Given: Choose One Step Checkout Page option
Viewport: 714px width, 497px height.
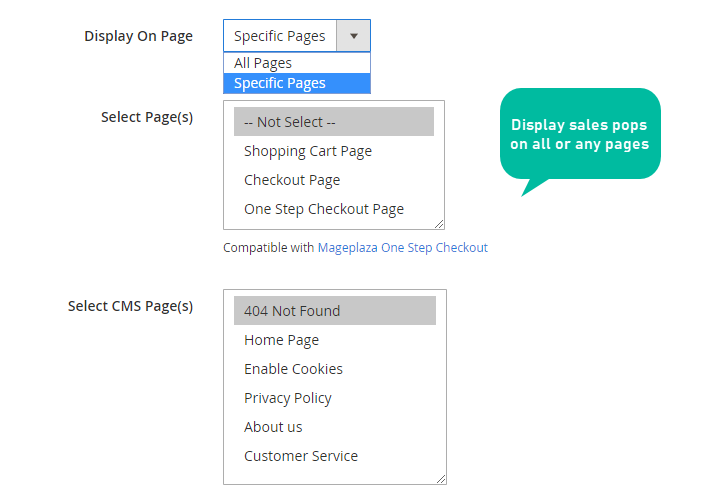Looking at the screenshot, I should 334,209.
